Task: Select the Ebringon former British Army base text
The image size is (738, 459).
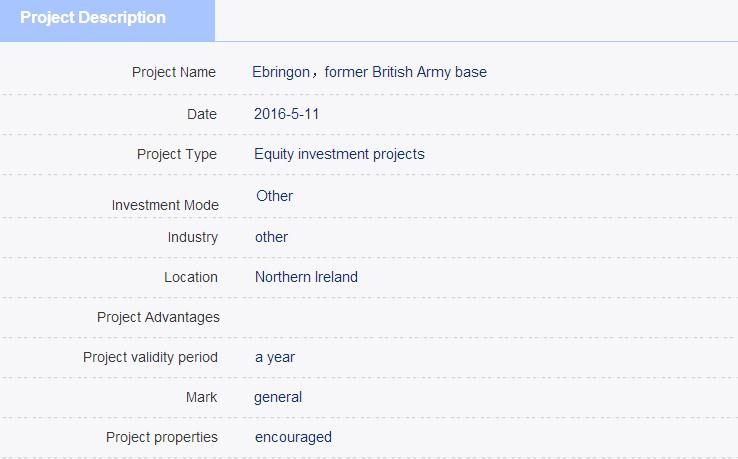Action: click(369, 72)
